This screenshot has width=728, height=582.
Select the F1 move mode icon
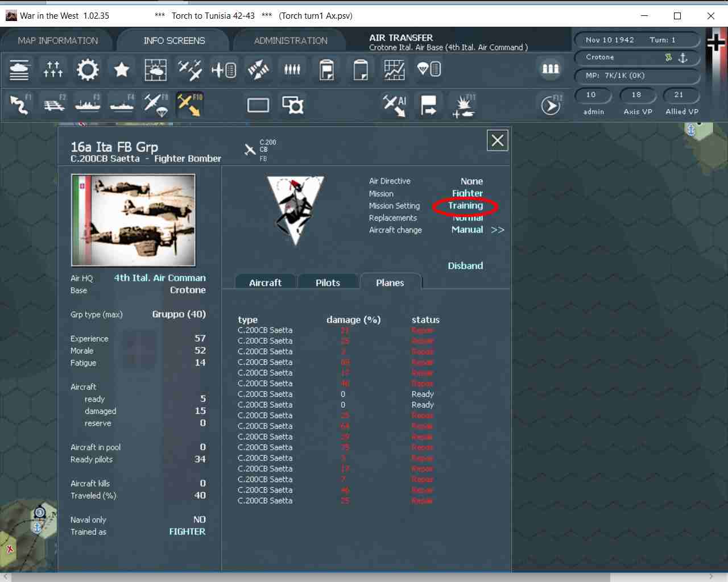click(20, 105)
